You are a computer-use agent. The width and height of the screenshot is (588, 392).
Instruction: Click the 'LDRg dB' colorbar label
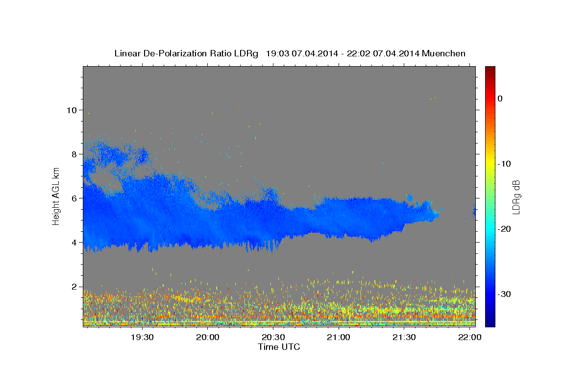(x=516, y=196)
